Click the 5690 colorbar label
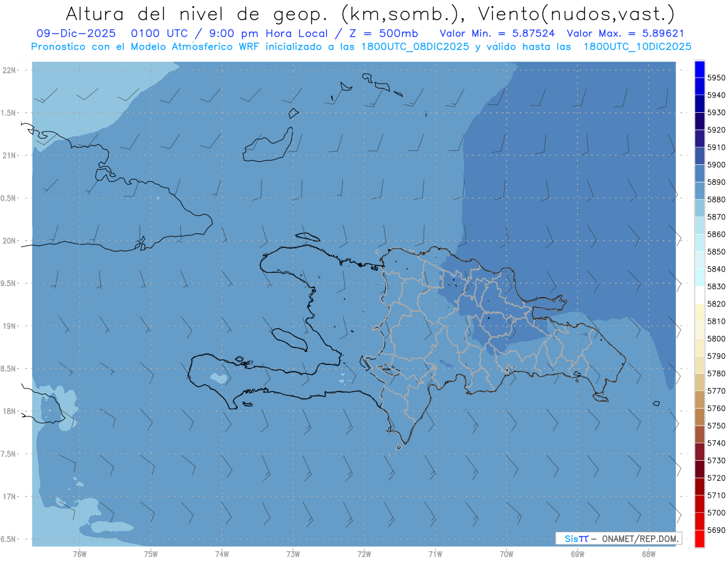The image size is (728, 562). 716,530
